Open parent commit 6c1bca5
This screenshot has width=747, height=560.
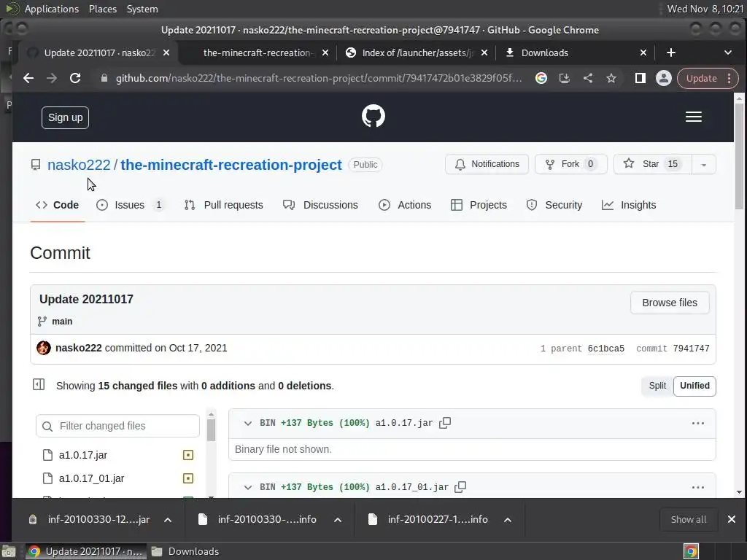coord(606,349)
